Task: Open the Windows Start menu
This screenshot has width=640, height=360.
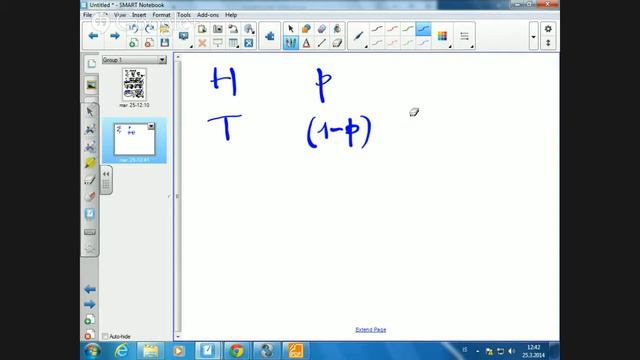Action: click(92, 351)
